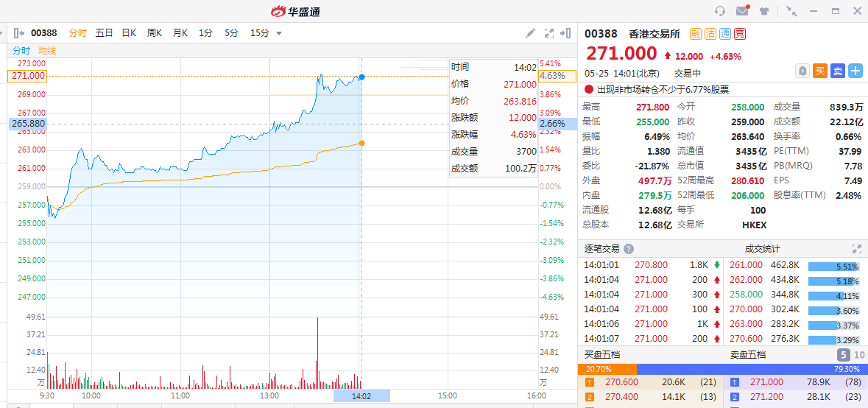This screenshot has height=408, width=868.
Task: Click the 5.51% volume bar for 261.000
Action: coord(834,267)
